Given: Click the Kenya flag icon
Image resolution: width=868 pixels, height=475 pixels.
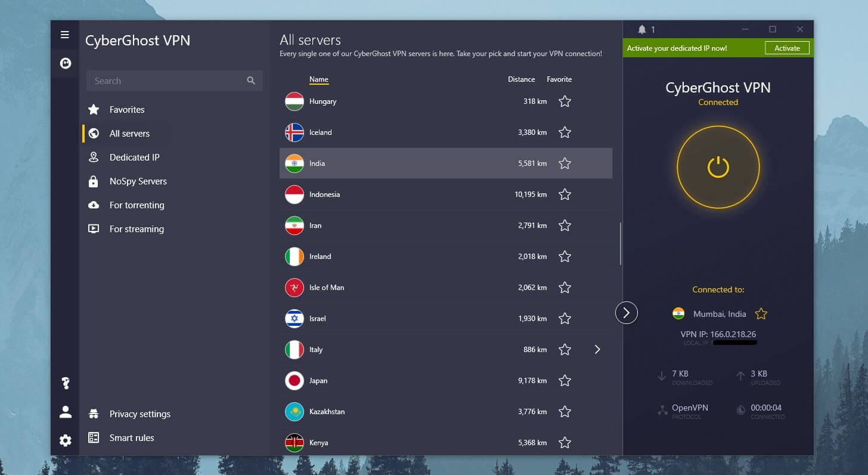Looking at the screenshot, I should pyautogui.click(x=294, y=443).
